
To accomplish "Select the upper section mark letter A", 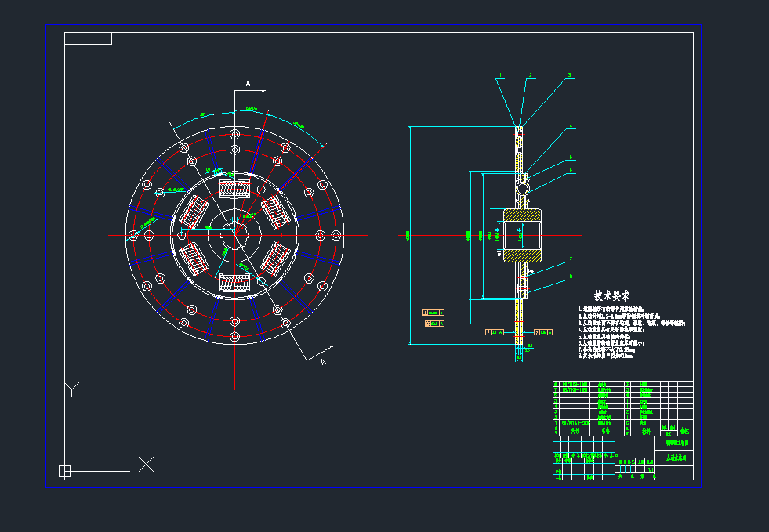I will point(248,82).
